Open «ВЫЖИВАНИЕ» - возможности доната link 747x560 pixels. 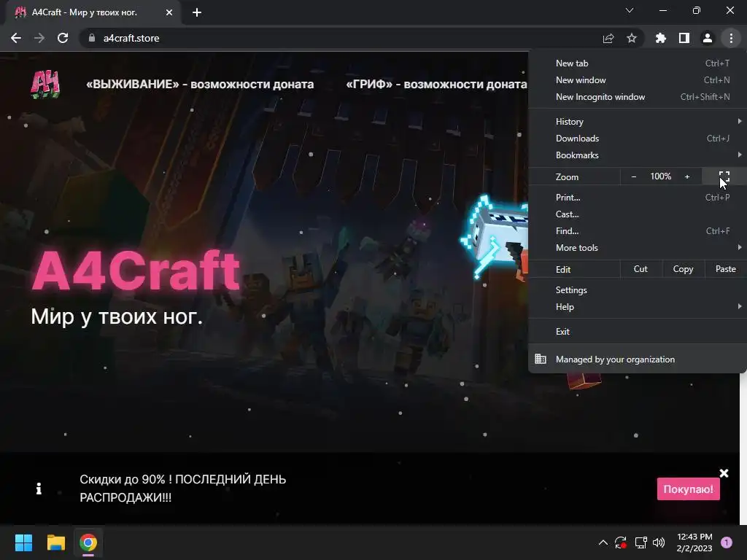point(200,85)
